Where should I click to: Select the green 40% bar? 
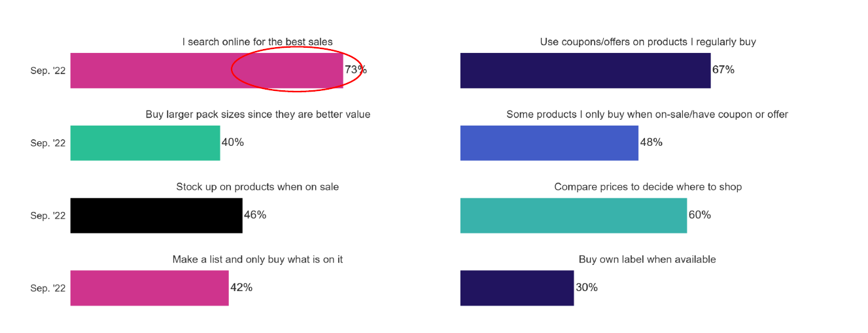(x=145, y=143)
